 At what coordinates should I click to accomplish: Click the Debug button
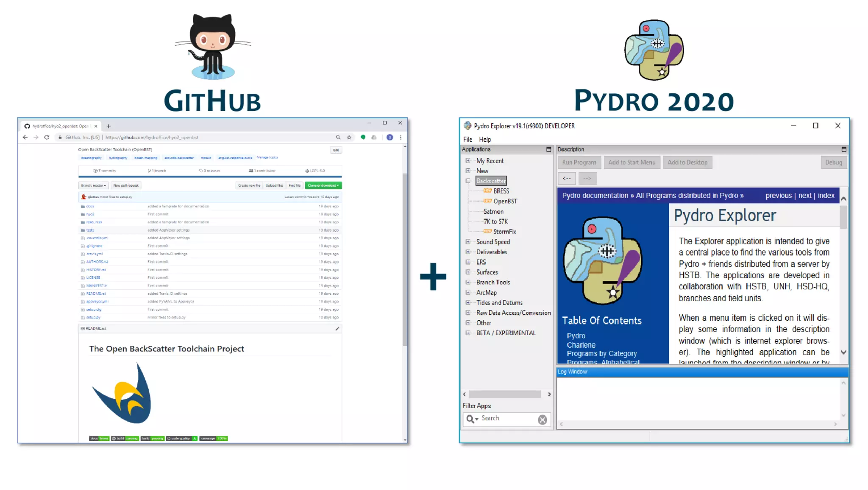pos(833,162)
